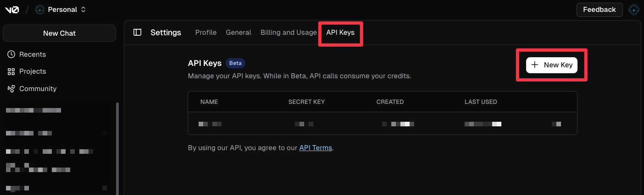This screenshot has height=195, width=644.
Task: Toggle the sidebar panel icon
Action: tap(137, 32)
